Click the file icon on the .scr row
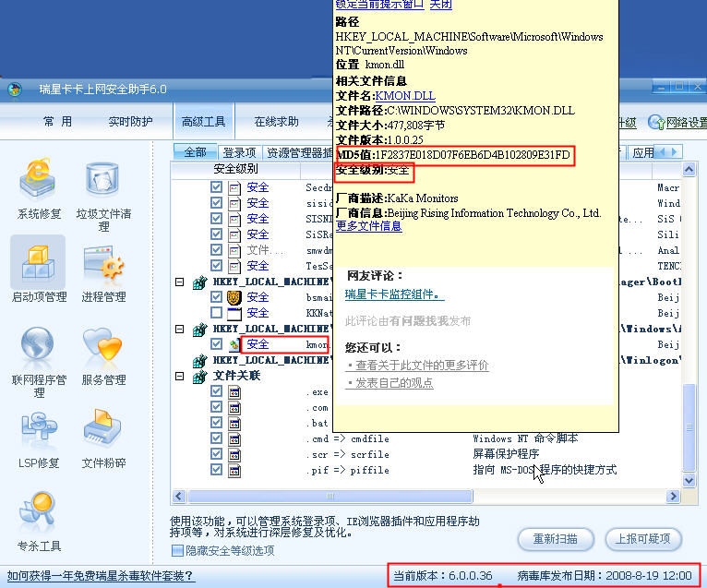Screen dimensions: 707x588 tap(234, 454)
